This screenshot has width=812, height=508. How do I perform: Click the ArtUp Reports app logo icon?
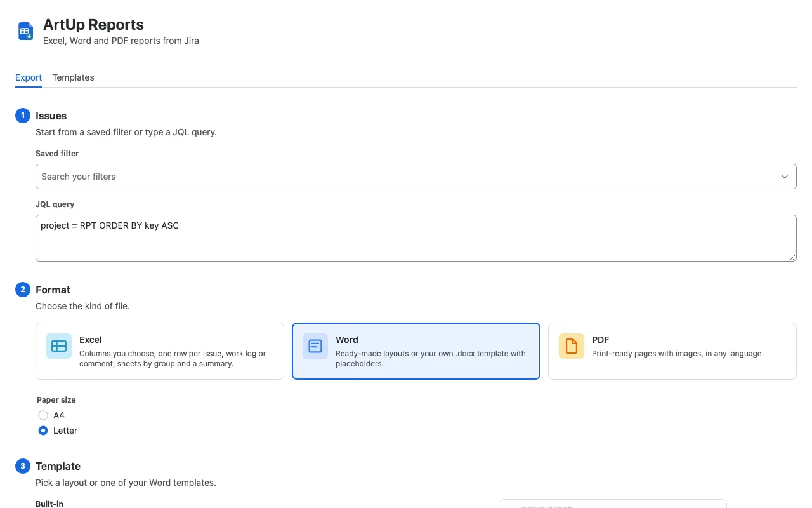(25, 31)
